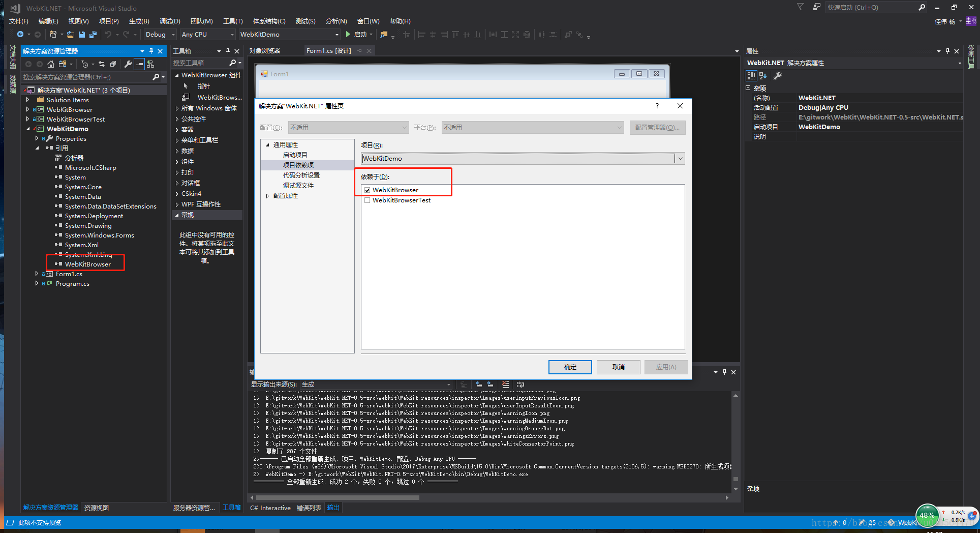Click the Toggle Word Wrap icon in Output panel

[x=520, y=384]
